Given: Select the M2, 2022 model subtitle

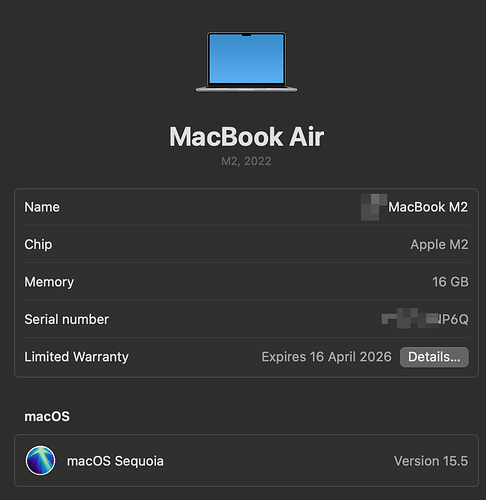Looking at the screenshot, I should click(x=246, y=161).
